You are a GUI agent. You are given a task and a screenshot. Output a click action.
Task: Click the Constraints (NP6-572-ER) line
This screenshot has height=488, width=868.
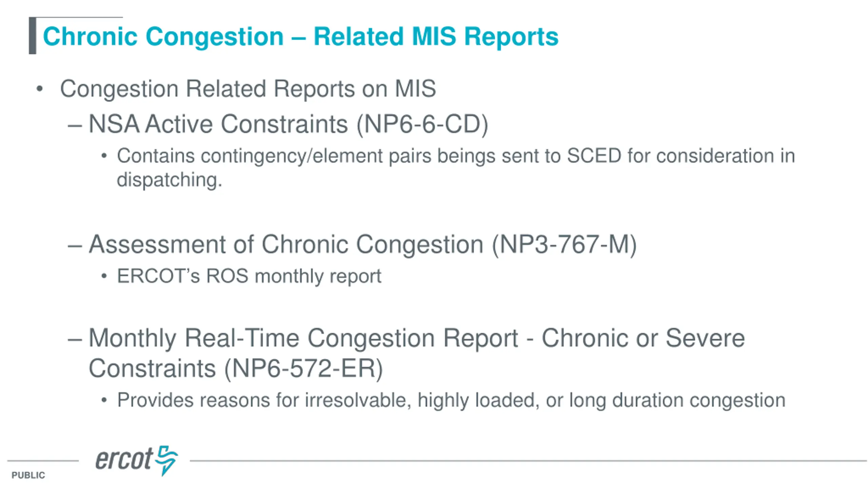pos(236,368)
